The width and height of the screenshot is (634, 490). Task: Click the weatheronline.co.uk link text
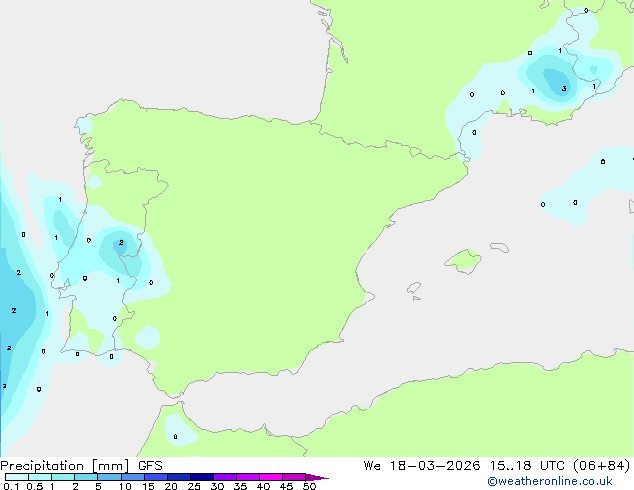(550, 481)
